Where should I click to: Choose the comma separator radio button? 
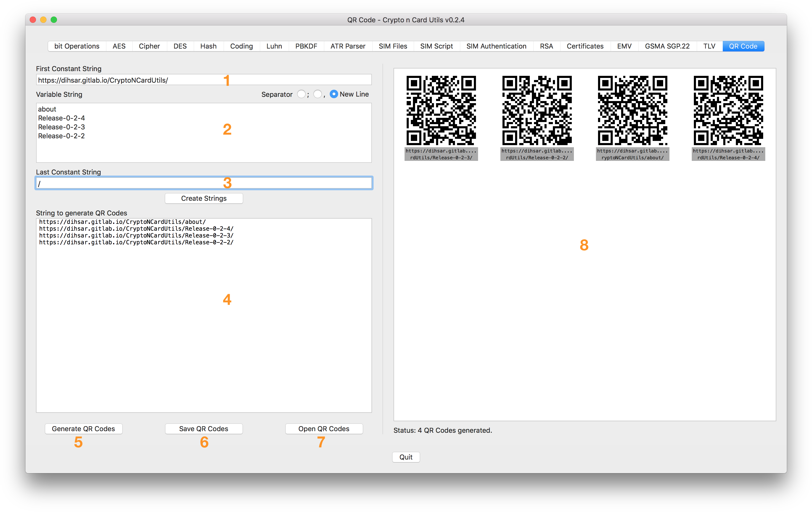tap(317, 94)
